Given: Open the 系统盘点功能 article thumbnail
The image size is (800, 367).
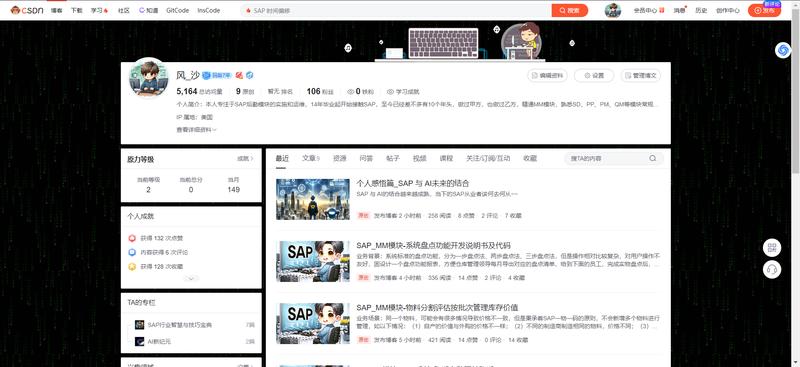Looking at the screenshot, I should 313,261.
